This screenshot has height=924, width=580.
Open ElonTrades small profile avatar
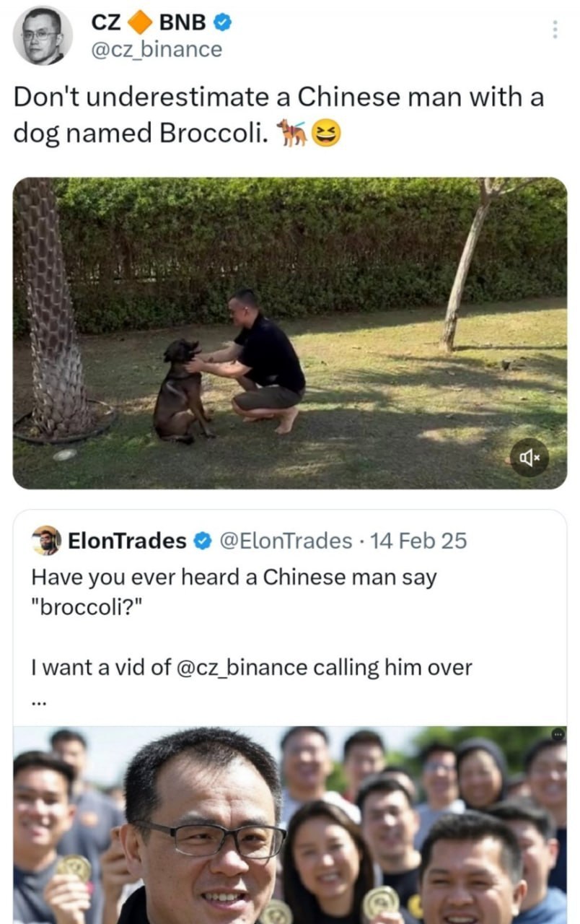click(x=47, y=540)
